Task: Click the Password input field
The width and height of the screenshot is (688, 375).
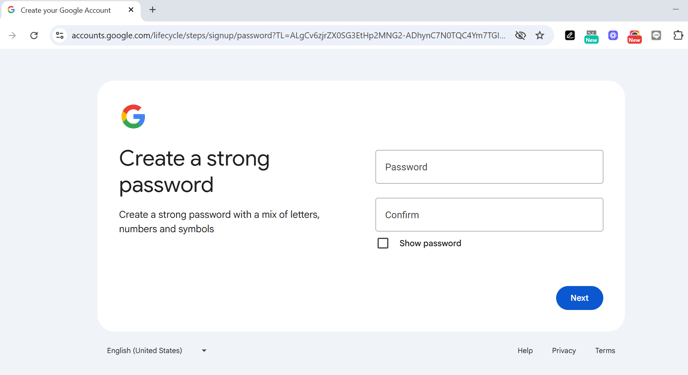Action: (x=489, y=167)
